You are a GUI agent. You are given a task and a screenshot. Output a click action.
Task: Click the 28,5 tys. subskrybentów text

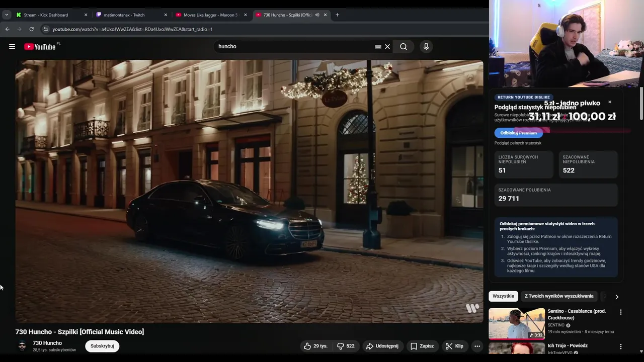coord(54,350)
